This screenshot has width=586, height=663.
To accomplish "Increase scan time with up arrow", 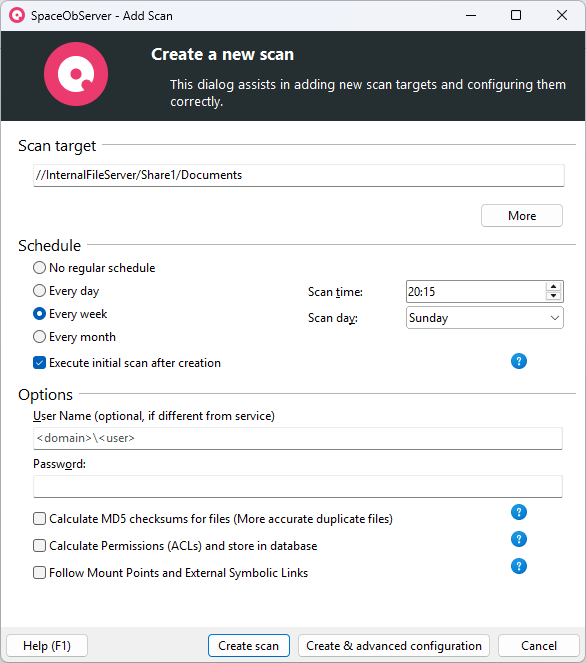I will pos(553,287).
